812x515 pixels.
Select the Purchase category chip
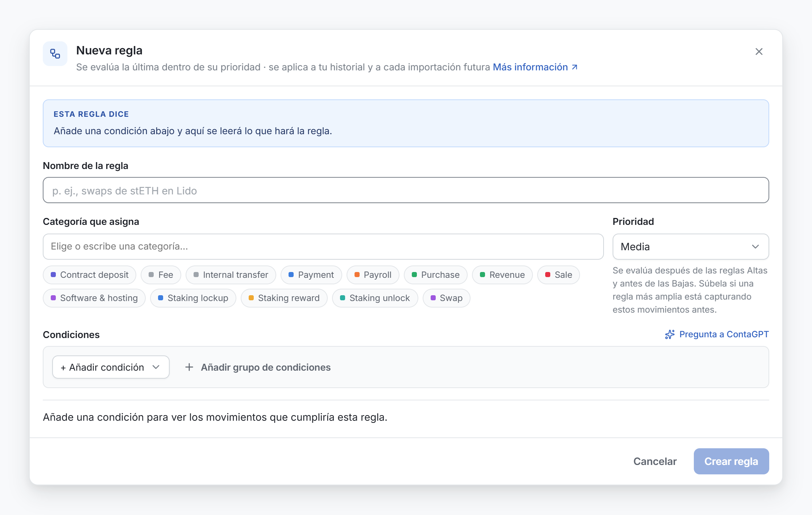click(436, 275)
